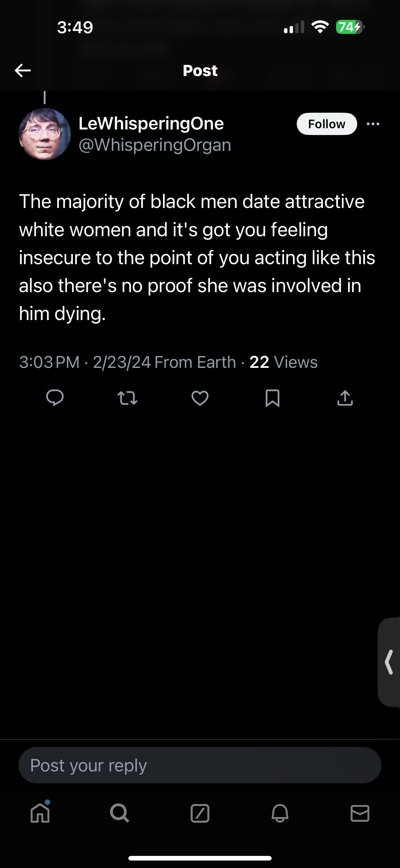Open the reply comment icon
This screenshot has width=400, height=868.
click(x=55, y=398)
